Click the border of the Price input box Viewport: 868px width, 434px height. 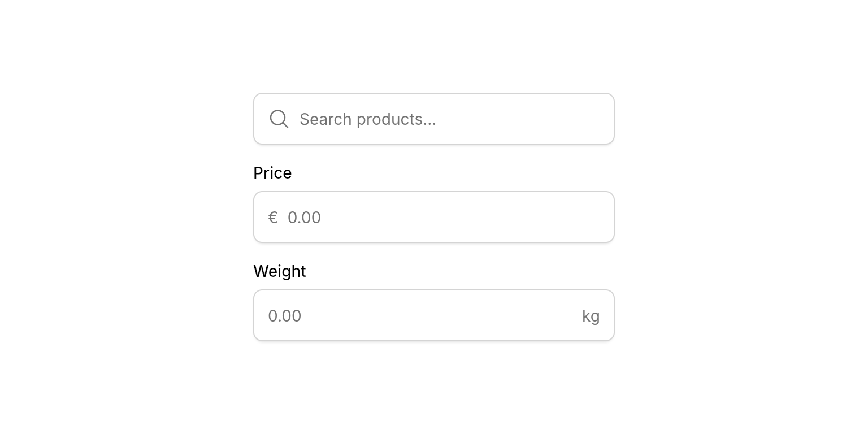(434, 192)
